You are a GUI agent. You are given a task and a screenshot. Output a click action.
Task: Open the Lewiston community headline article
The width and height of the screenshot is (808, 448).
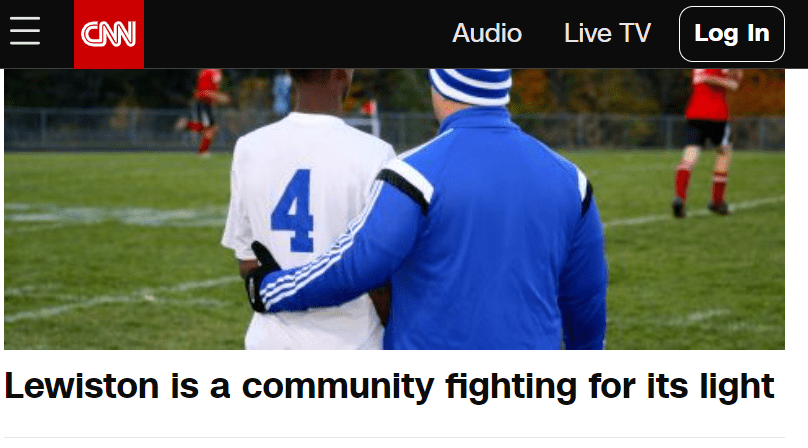pyautogui.click(x=389, y=386)
